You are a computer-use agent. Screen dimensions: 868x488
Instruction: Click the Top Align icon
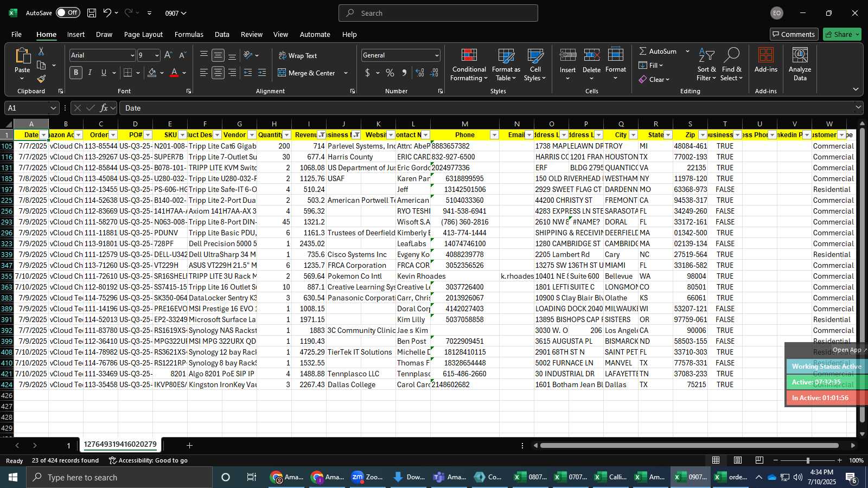coord(204,55)
